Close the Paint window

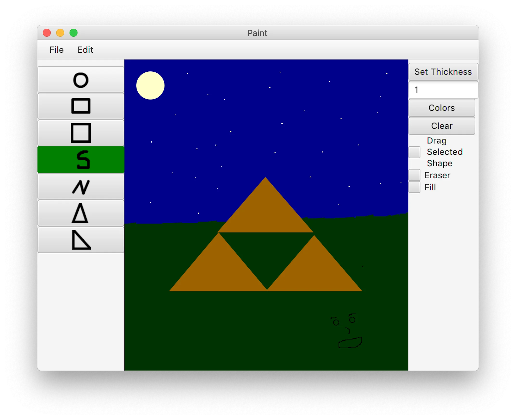click(47, 33)
